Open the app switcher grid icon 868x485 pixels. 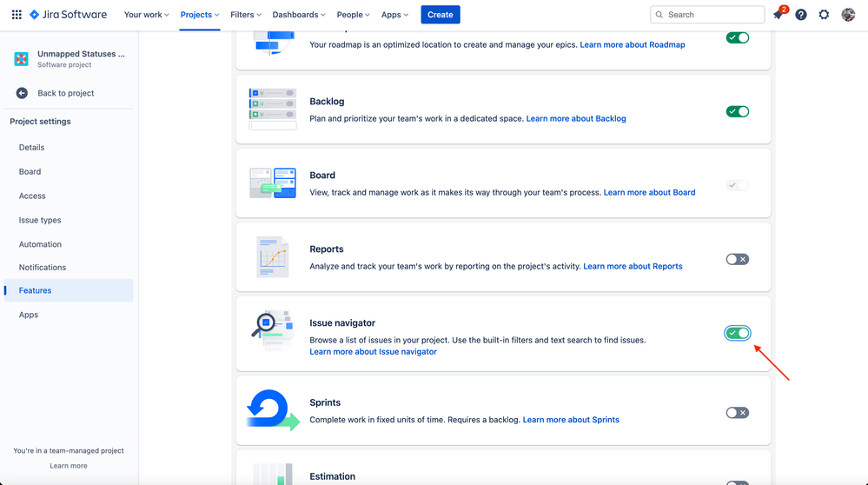pyautogui.click(x=17, y=15)
